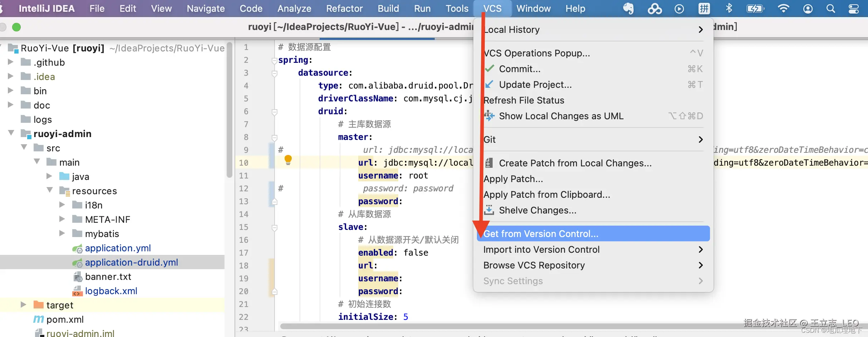This screenshot has height=337, width=868.
Task: Collapse the ruoyi-admin module
Action: (x=11, y=133)
